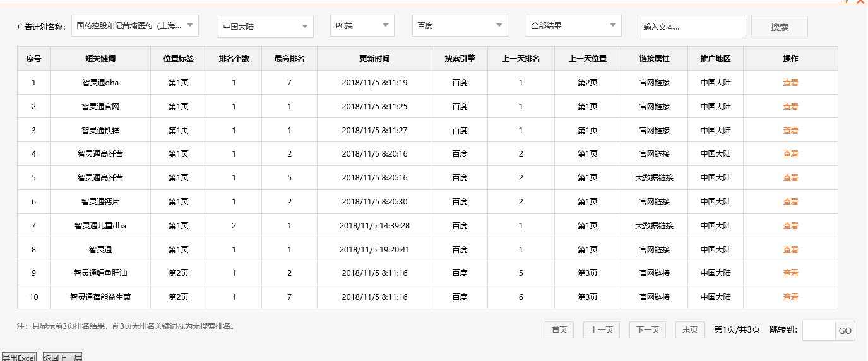Open the PC端 device dropdown
Viewport: 868px width, 361px height.
(x=362, y=26)
